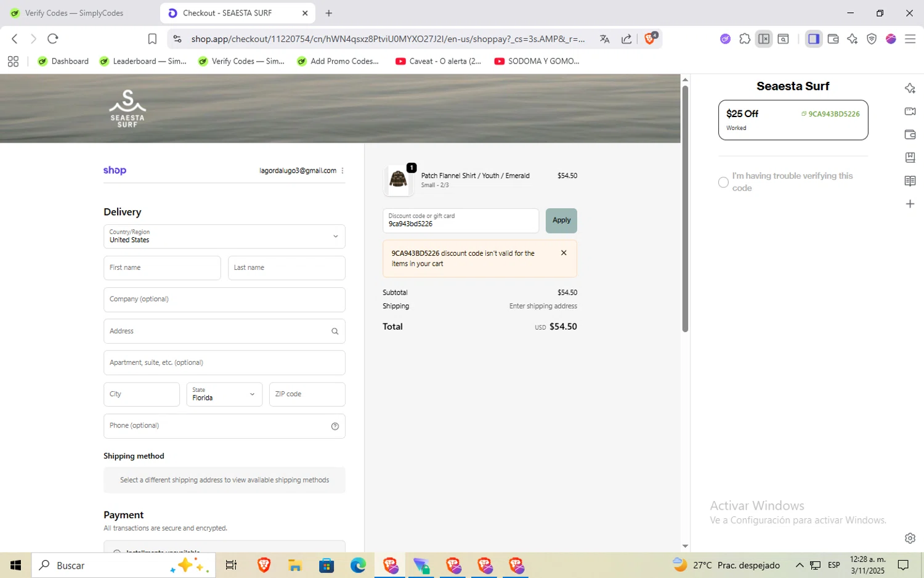924x578 pixels.
Task: Close the Checkout - SEAESTA SURF tab
Action: pos(305,13)
